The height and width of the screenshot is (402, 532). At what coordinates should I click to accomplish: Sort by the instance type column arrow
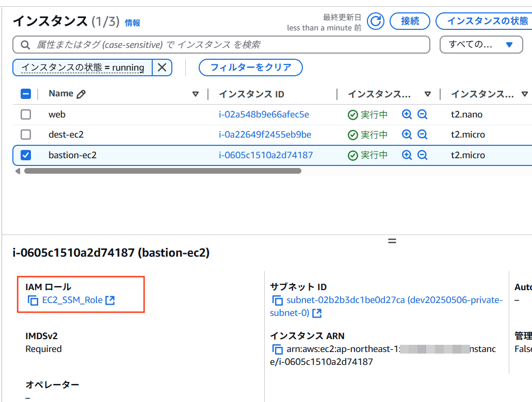point(525,94)
